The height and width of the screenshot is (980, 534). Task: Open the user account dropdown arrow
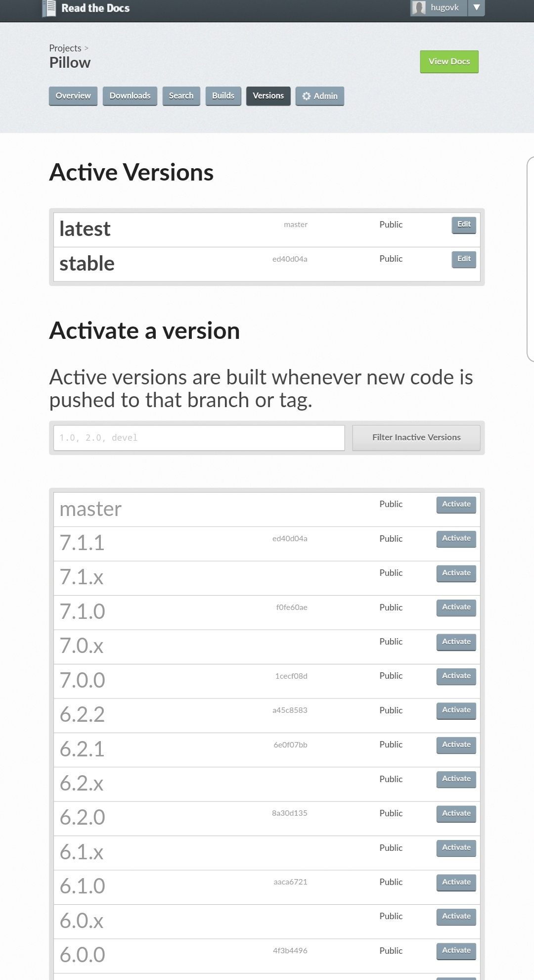click(476, 7)
